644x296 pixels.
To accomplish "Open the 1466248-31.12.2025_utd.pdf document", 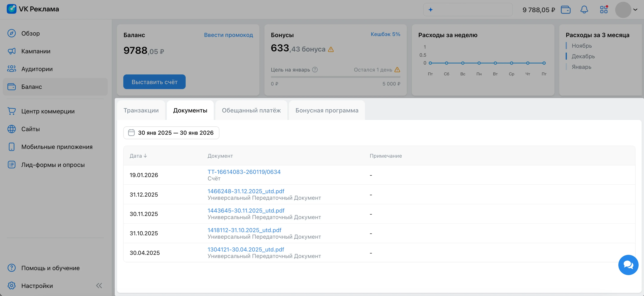I will click(x=246, y=191).
